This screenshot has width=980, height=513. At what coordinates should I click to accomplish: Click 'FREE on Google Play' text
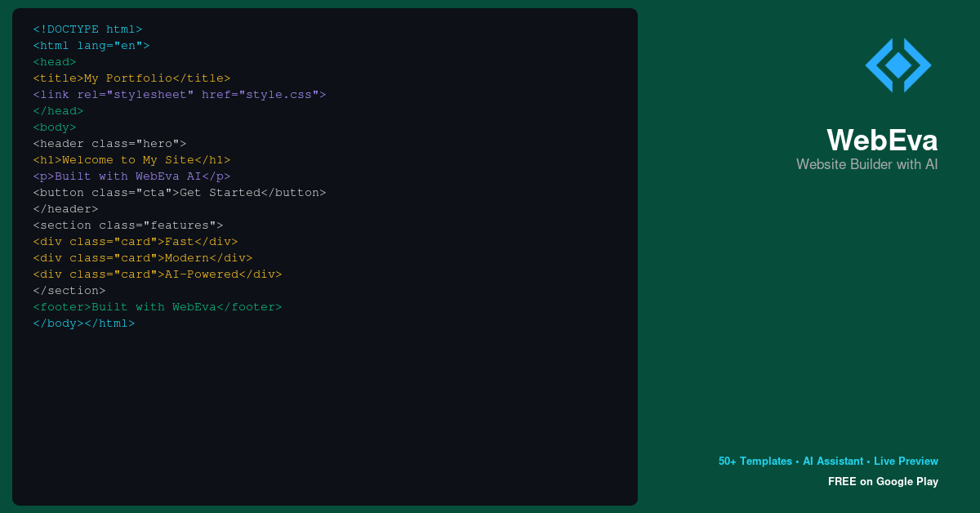click(883, 482)
